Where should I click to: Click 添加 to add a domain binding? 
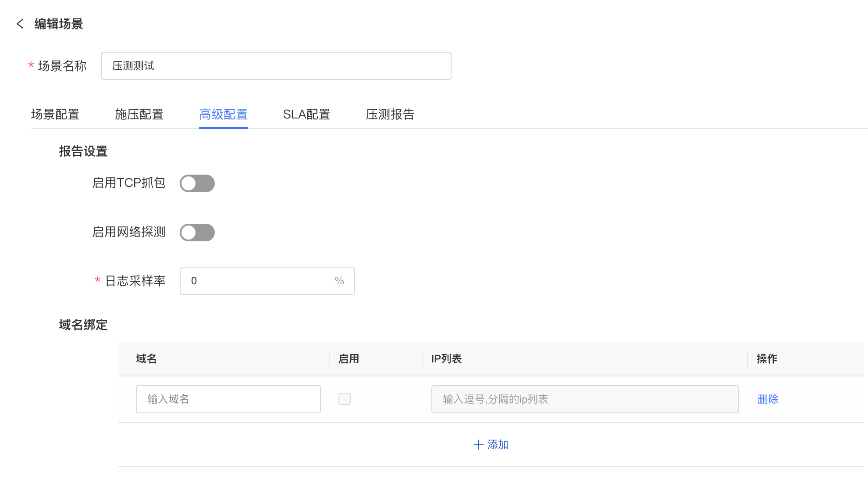click(x=498, y=444)
